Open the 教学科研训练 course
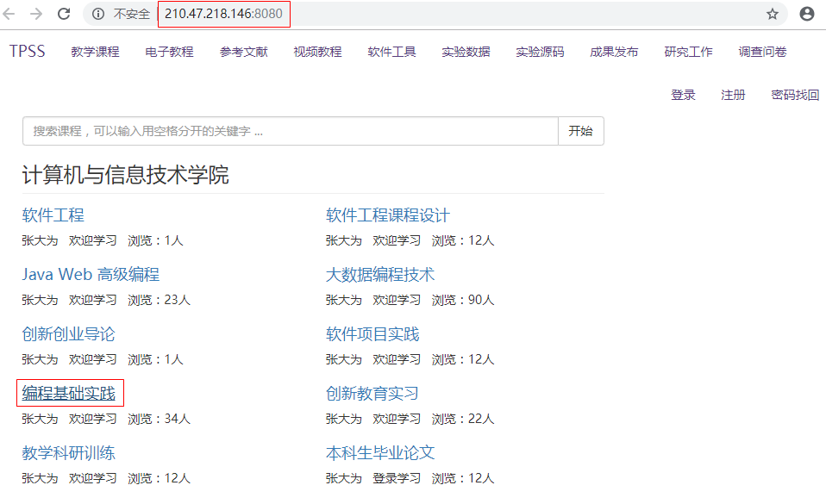 [68, 453]
